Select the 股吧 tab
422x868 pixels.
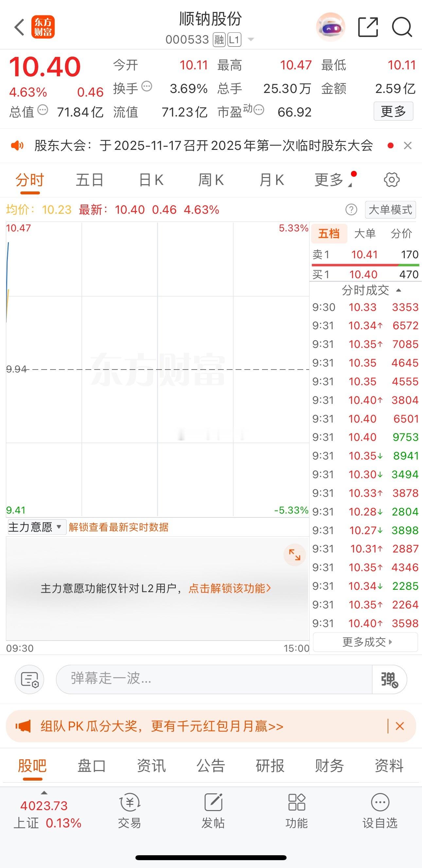[32, 766]
